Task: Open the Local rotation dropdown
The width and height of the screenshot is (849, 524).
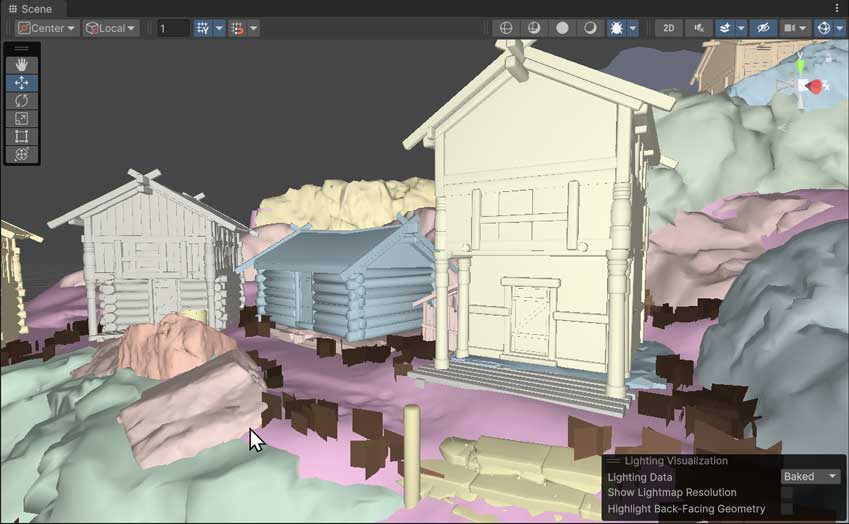Action: (111, 28)
